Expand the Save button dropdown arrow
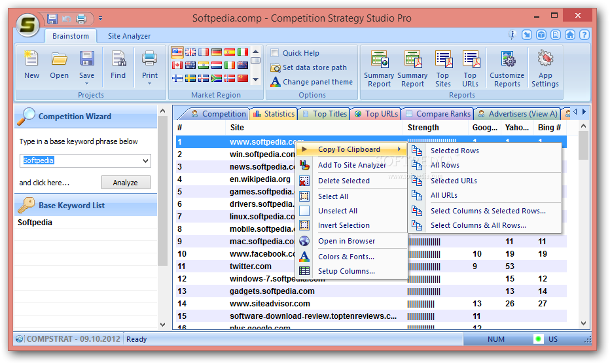This screenshot has width=610, height=364. (87, 83)
